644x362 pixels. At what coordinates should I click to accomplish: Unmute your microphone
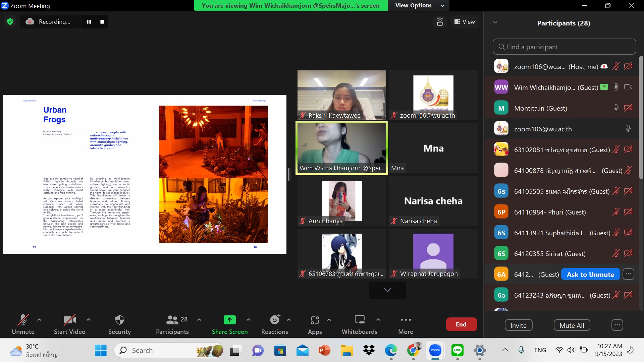[23, 324]
